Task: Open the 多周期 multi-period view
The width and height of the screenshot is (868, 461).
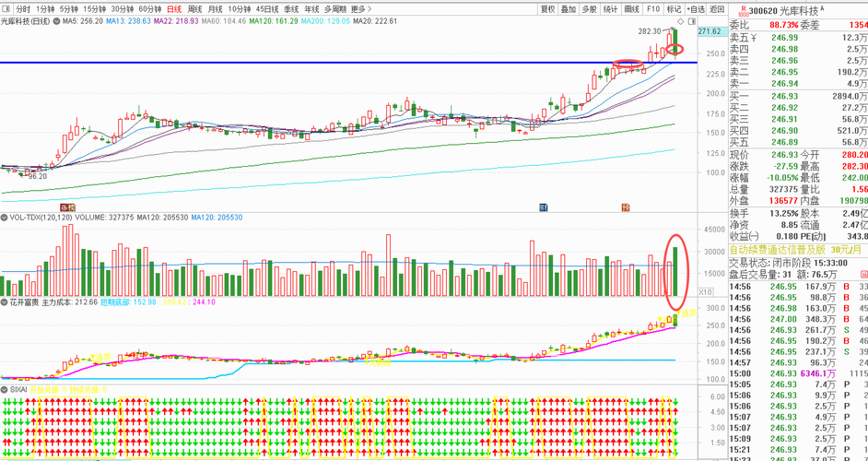Action: coord(335,9)
